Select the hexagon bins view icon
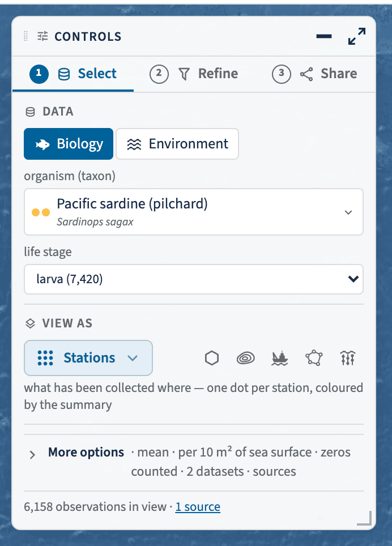The height and width of the screenshot is (546, 392). [212, 357]
